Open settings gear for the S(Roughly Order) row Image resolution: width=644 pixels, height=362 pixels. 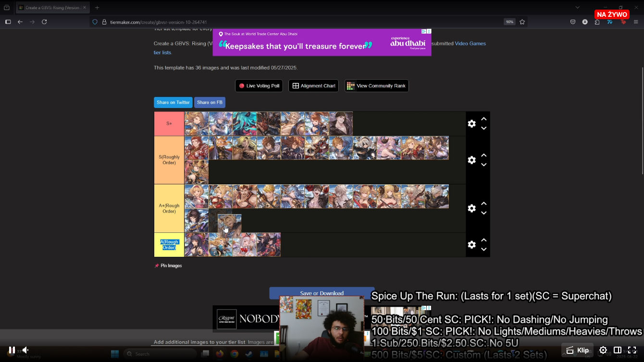(471, 160)
